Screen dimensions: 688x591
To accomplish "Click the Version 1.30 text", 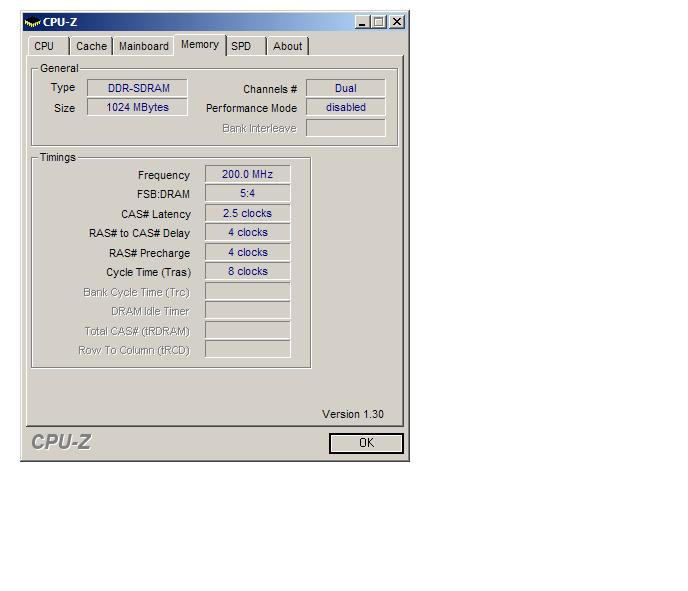I will pyautogui.click(x=353, y=414).
